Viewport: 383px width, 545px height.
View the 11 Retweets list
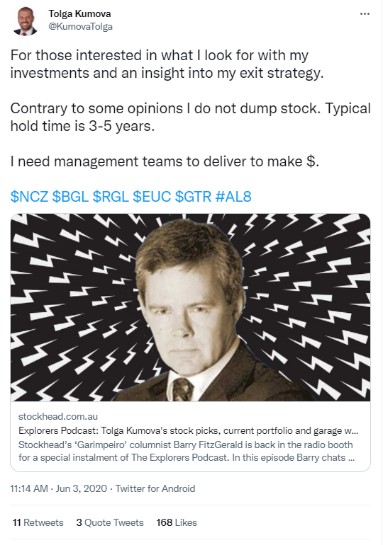point(38,523)
